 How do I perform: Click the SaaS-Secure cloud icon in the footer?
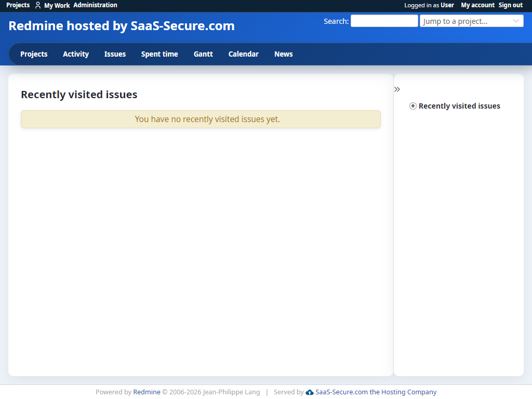click(x=310, y=392)
